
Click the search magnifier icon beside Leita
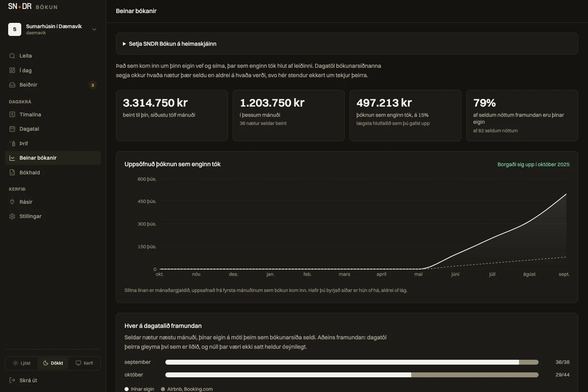pyautogui.click(x=12, y=56)
